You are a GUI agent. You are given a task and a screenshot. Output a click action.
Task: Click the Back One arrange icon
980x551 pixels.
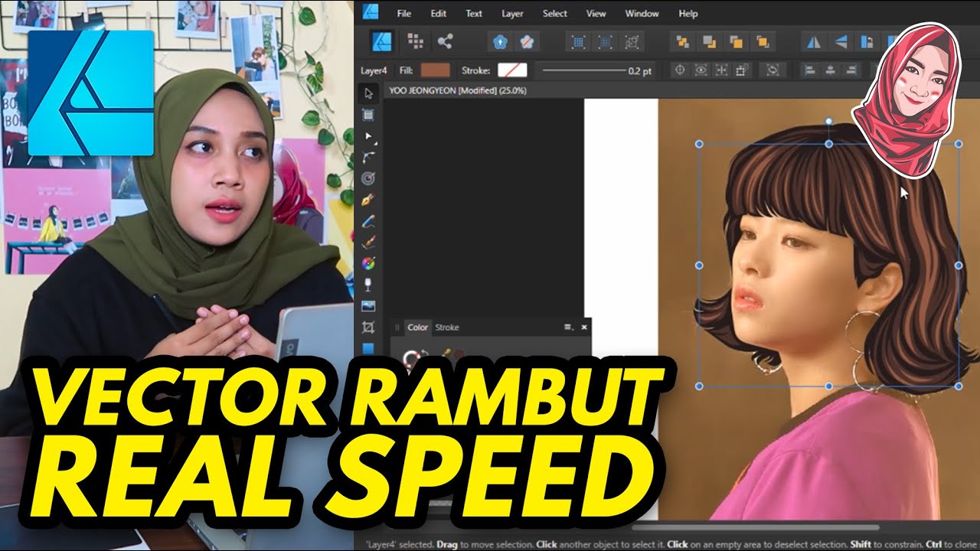point(709,41)
